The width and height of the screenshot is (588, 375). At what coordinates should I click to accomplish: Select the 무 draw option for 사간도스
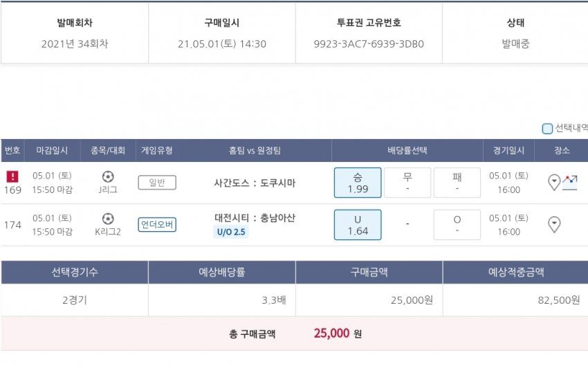(407, 183)
